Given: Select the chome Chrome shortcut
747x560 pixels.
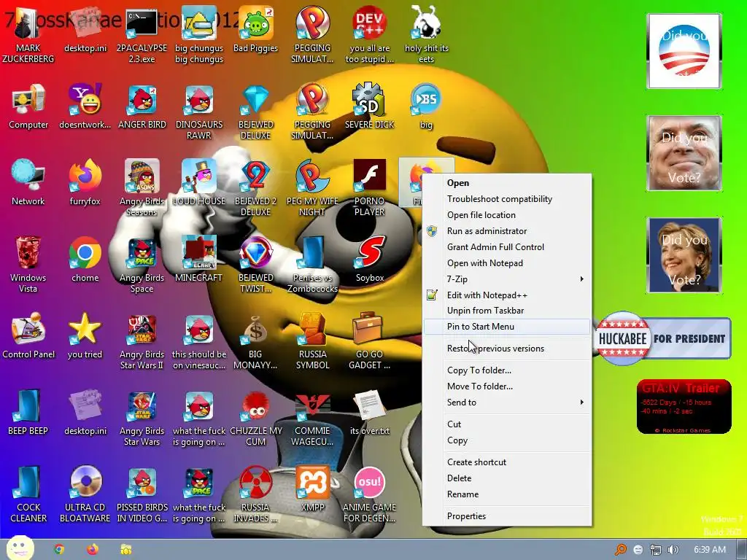Looking at the screenshot, I should [85, 260].
